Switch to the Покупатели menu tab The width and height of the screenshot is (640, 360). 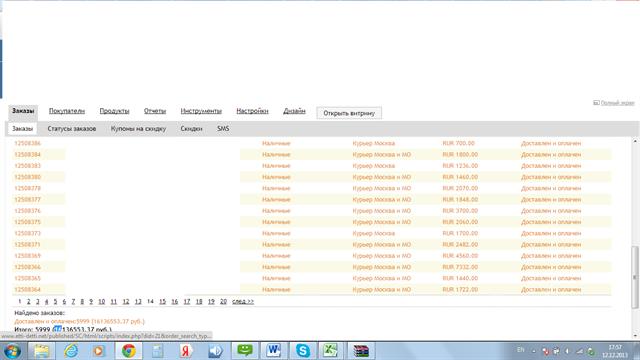pos(67,111)
